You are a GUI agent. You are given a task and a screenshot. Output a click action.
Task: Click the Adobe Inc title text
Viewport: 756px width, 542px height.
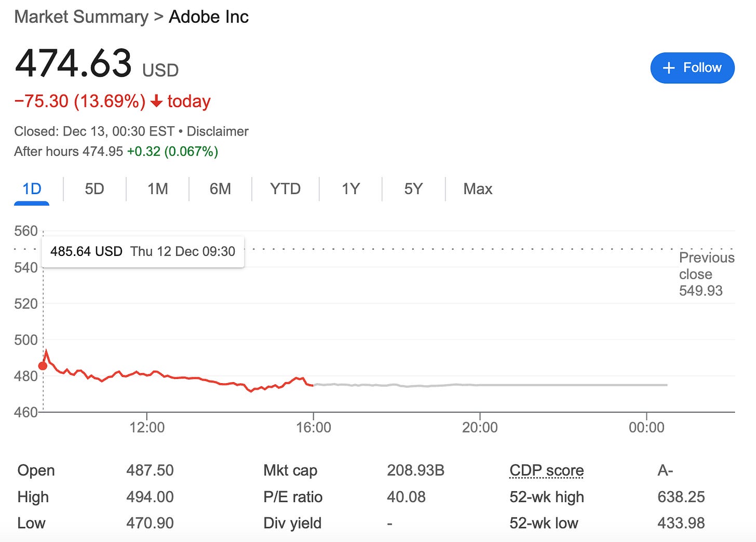(209, 17)
